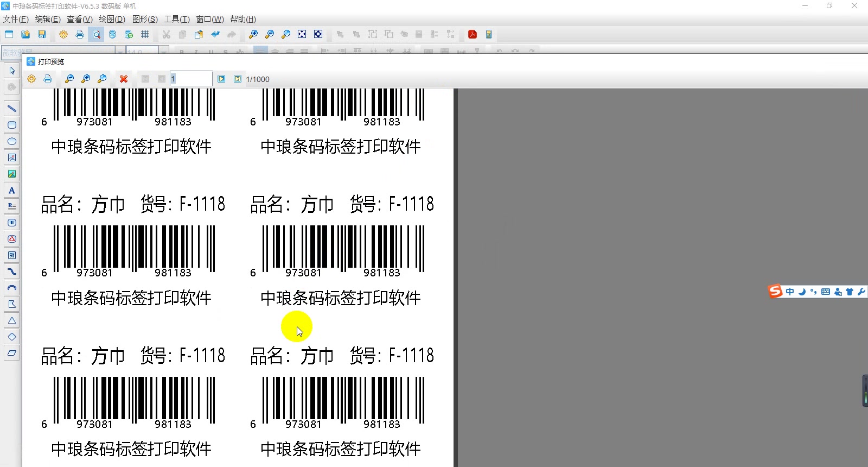Select the diamond shape tool
Viewport: 868px width, 467px height.
(x=12, y=337)
